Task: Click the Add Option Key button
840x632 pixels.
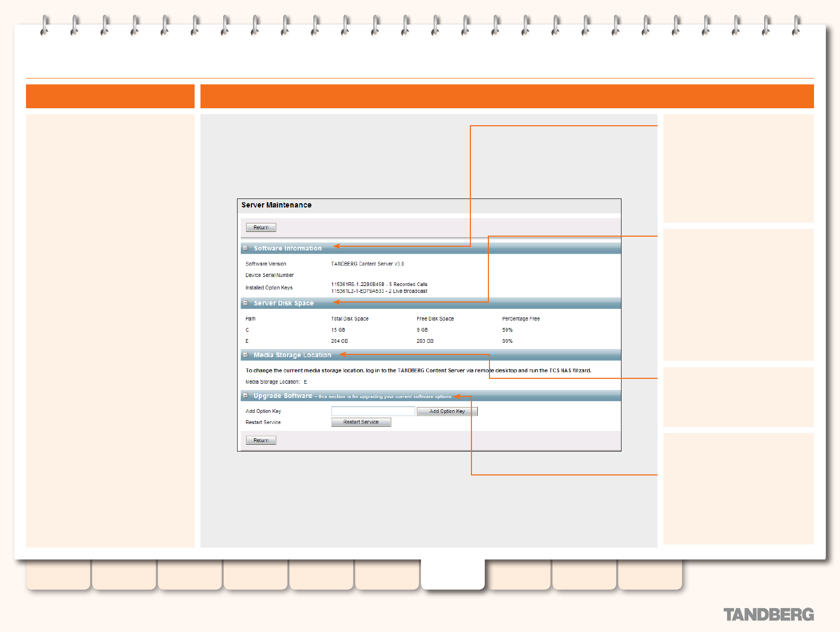Action: point(447,411)
